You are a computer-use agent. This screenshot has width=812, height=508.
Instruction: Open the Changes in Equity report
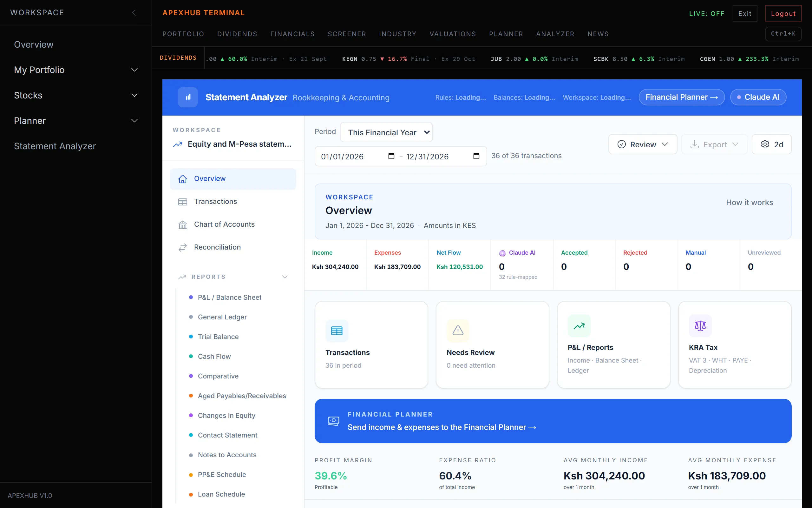pyautogui.click(x=226, y=415)
